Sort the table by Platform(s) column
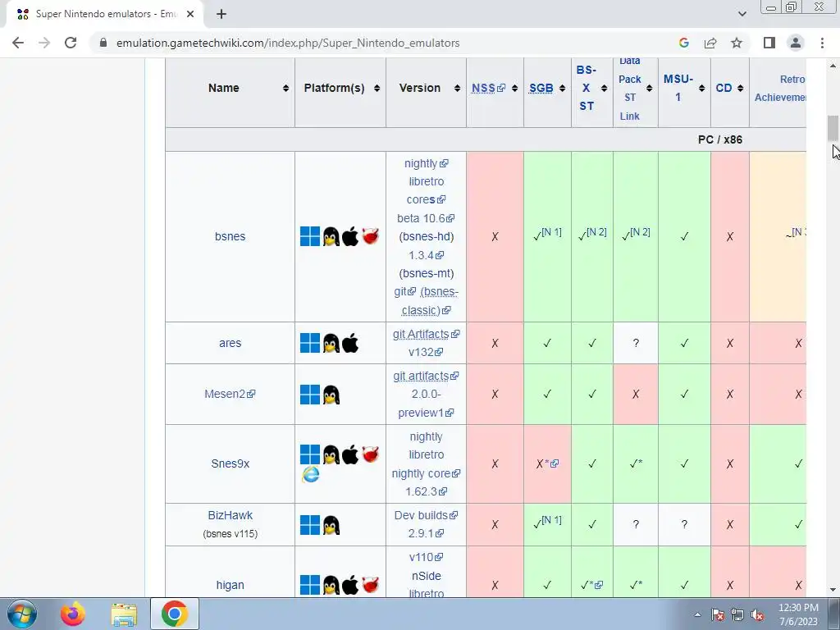The image size is (840, 630). 377,89
